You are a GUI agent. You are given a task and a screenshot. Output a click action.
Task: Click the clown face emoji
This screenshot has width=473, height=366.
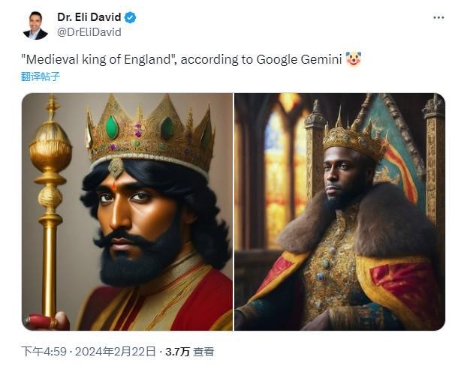(x=353, y=59)
